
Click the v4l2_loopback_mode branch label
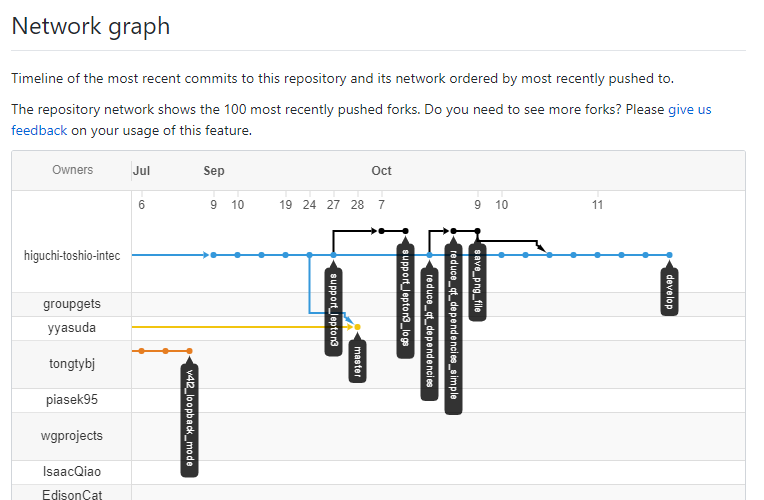tap(189, 420)
